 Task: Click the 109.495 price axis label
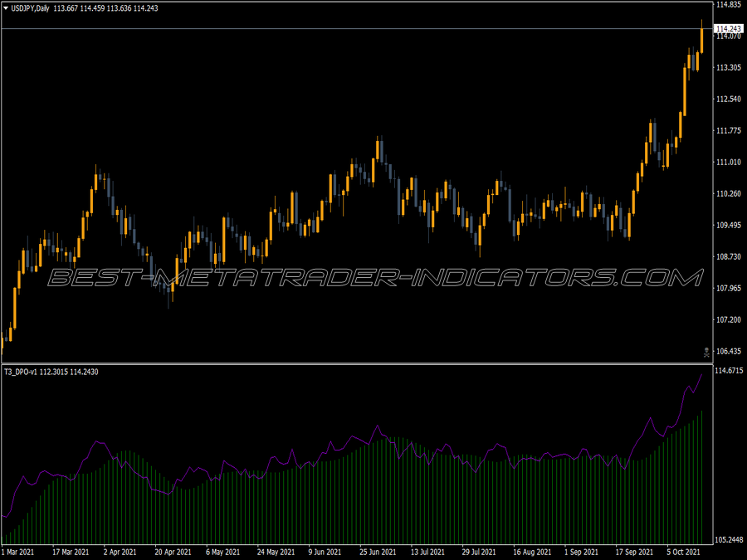click(x=729, y=225)
